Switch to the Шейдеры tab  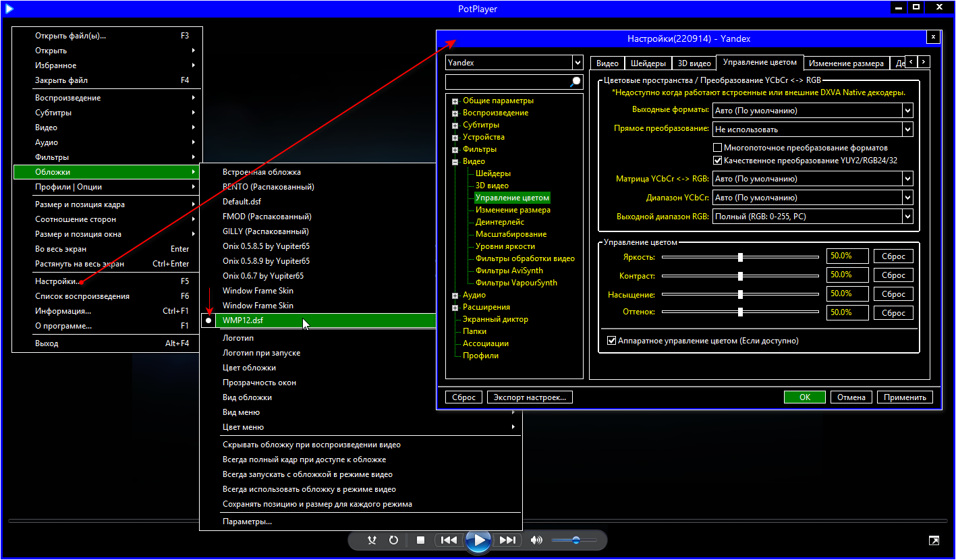[x=648, y=63]
